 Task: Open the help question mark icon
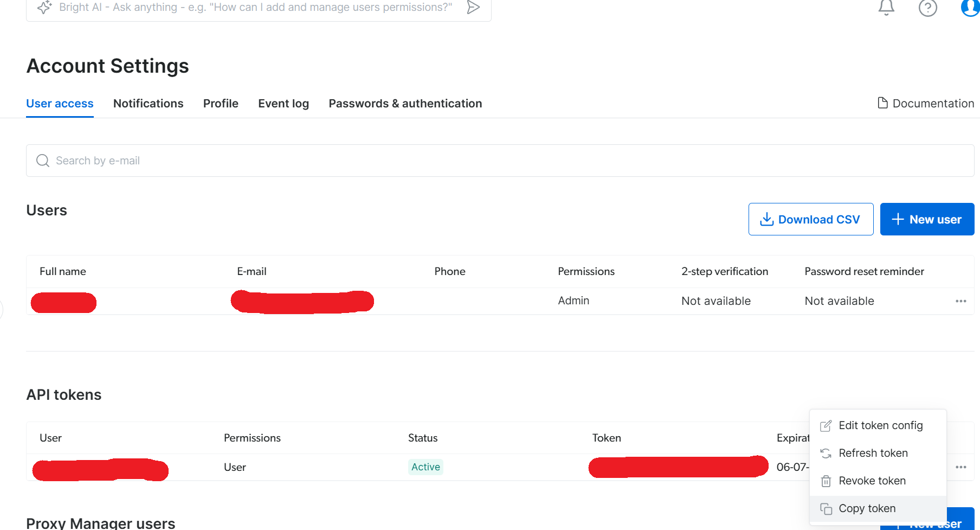point(927,8)
